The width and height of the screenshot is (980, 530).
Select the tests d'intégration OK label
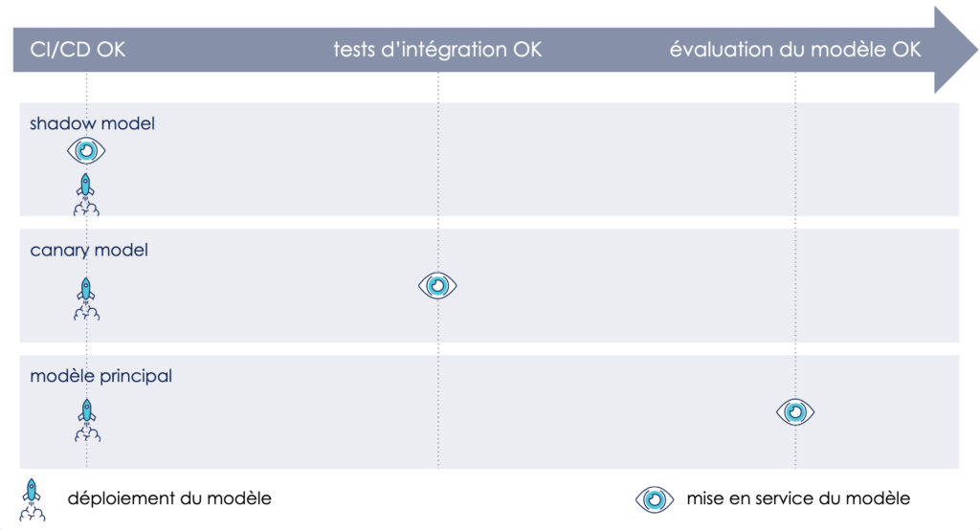(437, 50)
